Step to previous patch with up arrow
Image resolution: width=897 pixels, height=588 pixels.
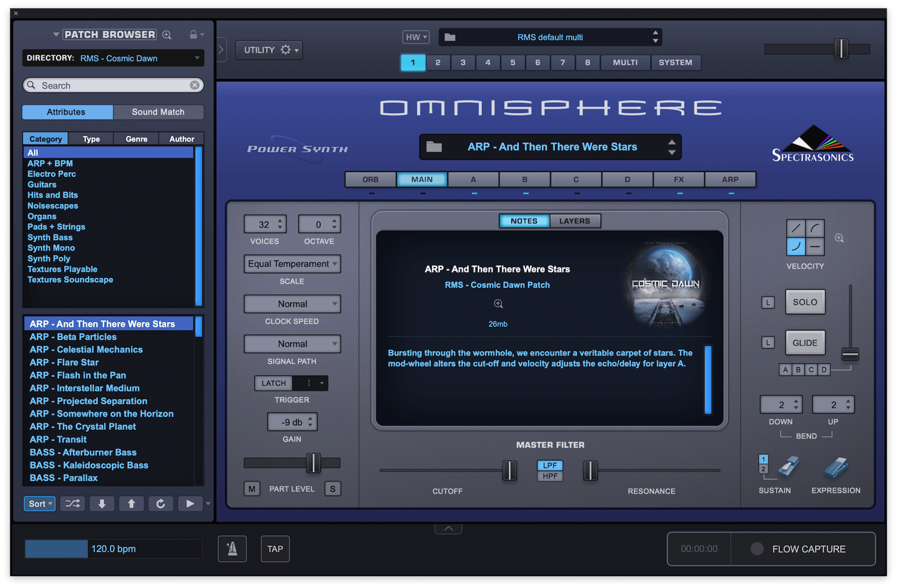(x=132, y=504)
